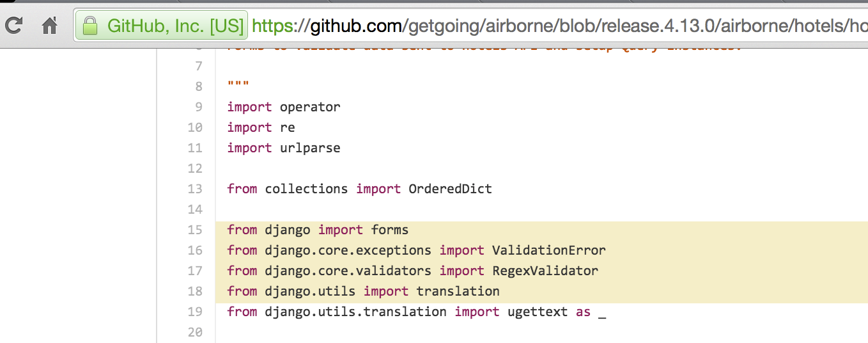Click line number 20

195,332
